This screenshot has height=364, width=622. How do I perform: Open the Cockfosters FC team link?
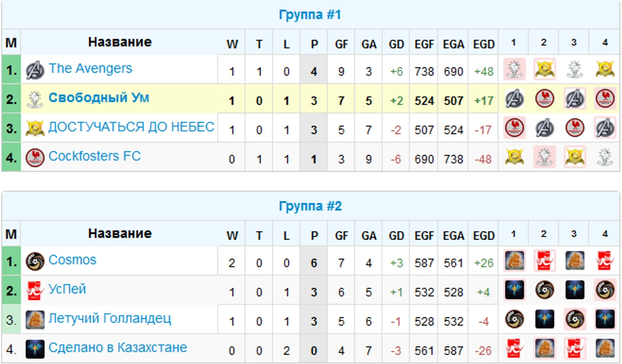[x=95, y=156]
